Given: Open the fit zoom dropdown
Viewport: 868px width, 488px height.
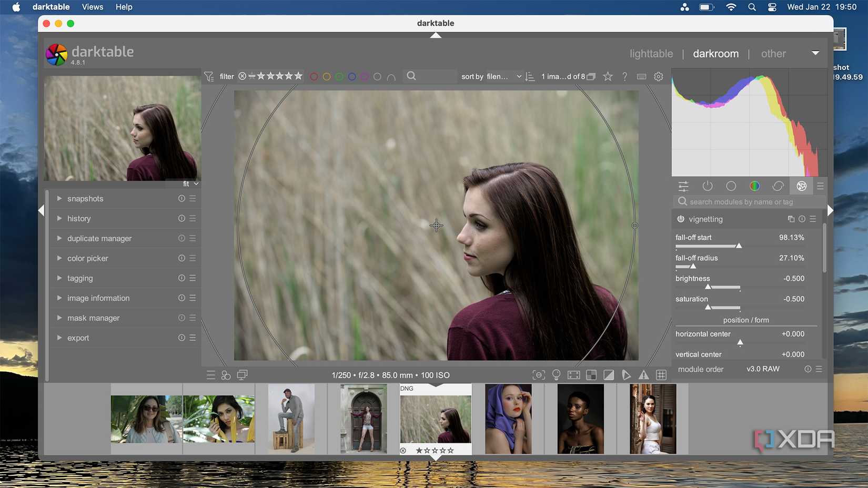Looking at the screenshot, I should click(188, 184).
